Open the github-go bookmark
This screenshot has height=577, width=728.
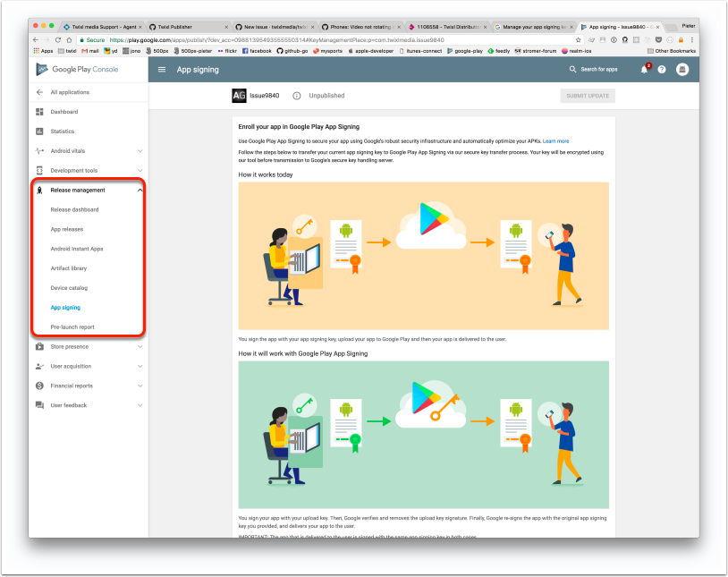click(x=292, y=51)
